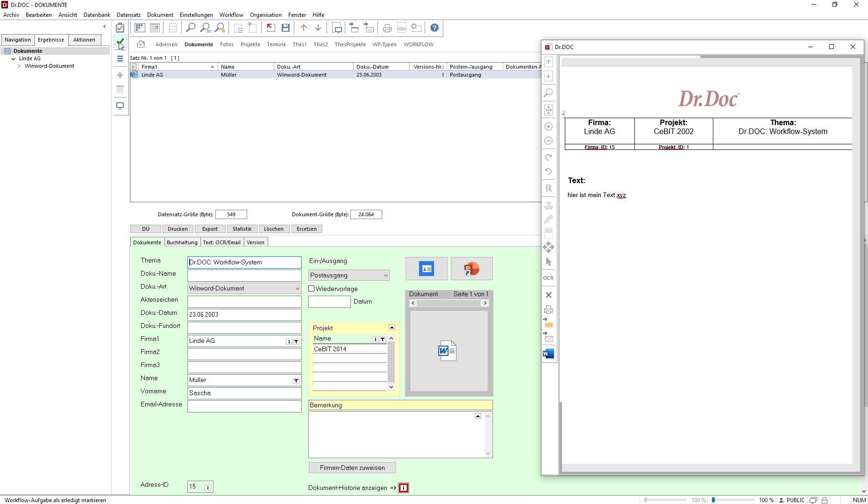
Task: Collapse the Linde AG tree node
Action: point(14,59)
